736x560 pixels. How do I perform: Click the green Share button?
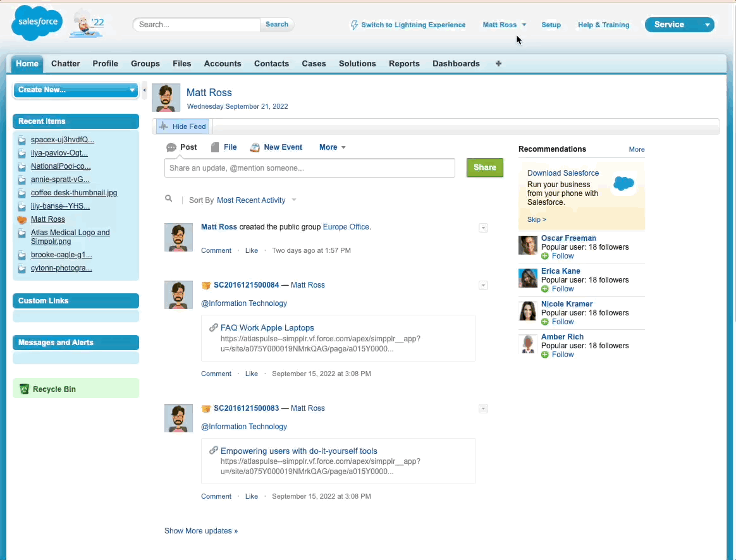click(485, 167)
